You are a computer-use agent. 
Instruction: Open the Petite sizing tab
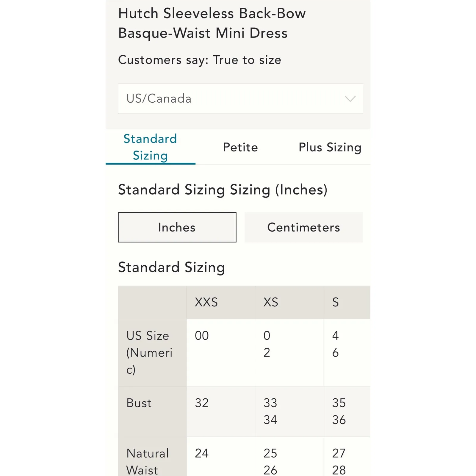click(240, 147)
